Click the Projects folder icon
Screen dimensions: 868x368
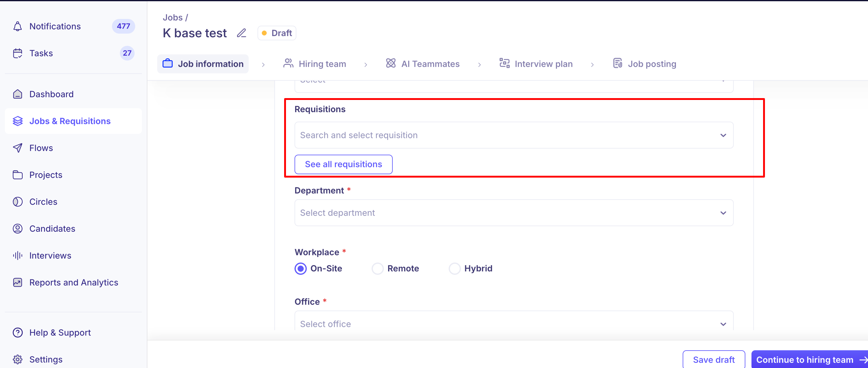pyautogui.click(x=17, y=175)
